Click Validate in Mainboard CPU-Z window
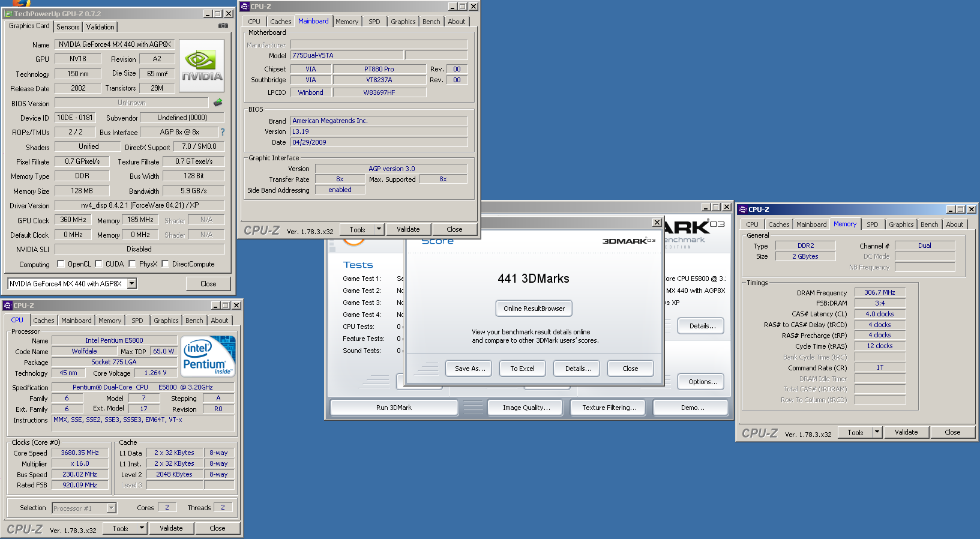Image resolution: width=980 pixels, height=539 pixels. [408, 229]
